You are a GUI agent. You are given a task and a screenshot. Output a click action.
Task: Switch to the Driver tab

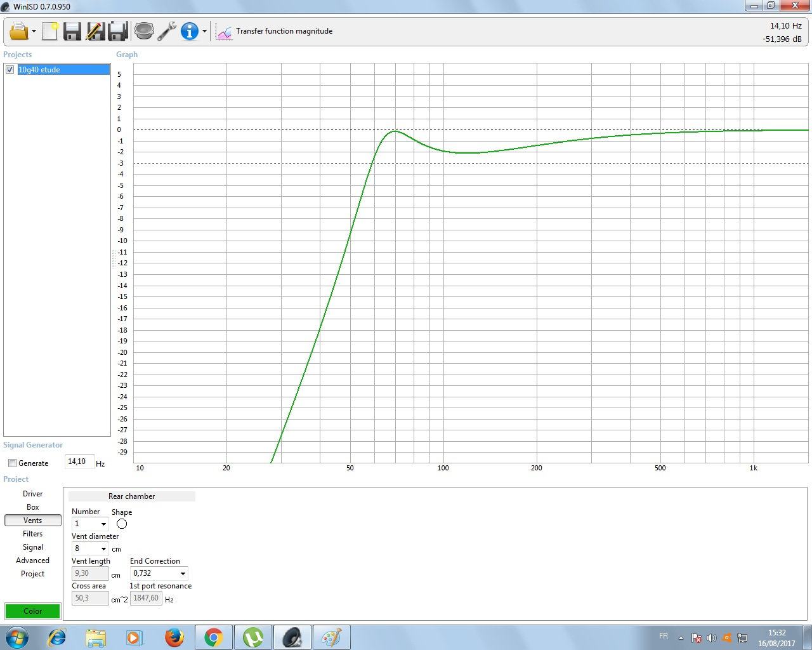(x=33, y=494)
